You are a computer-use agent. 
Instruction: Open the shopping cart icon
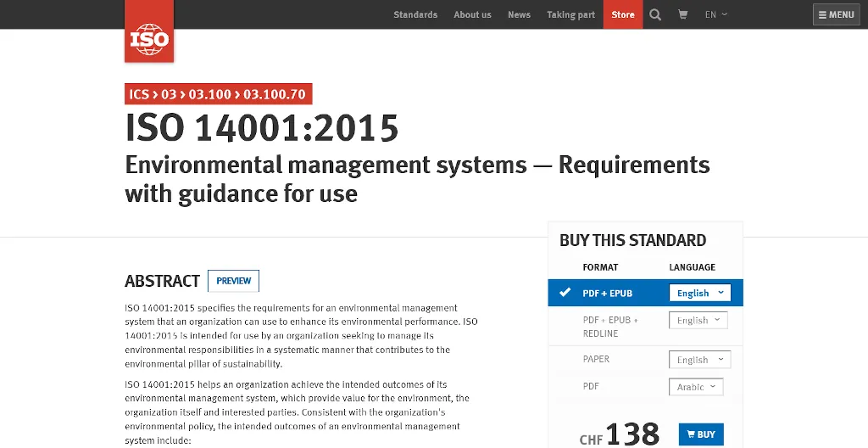683,15
